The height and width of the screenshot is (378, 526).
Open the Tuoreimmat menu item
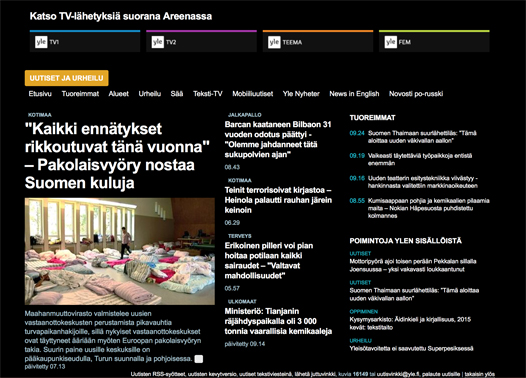coord(80,94)
